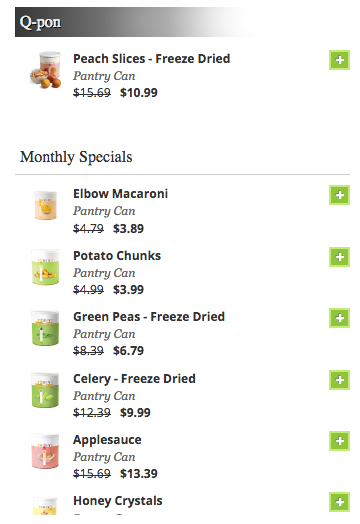Open Elbow Macaroni product title
The height and width of the screenshot is (524, 360).
(120, 193)
